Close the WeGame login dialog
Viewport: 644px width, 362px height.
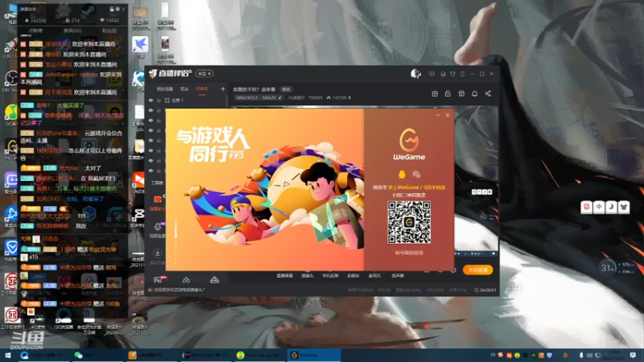[x=448, y=115]
